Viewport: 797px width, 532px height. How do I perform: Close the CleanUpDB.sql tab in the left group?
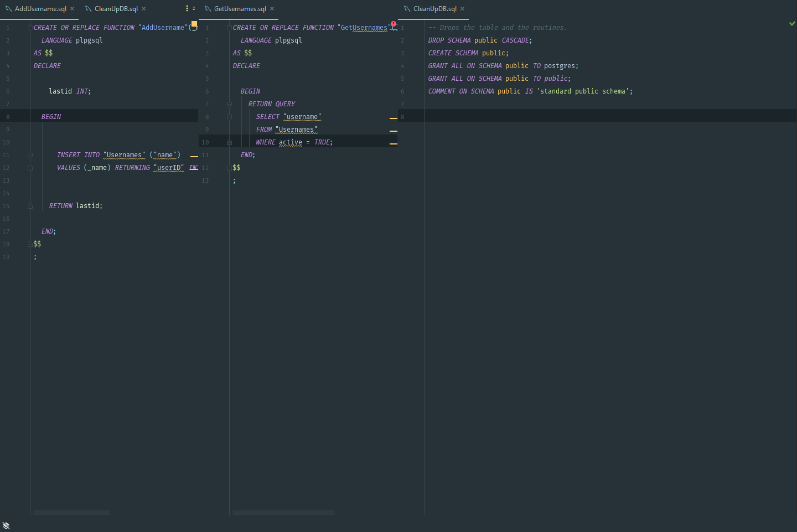point(143,8)
